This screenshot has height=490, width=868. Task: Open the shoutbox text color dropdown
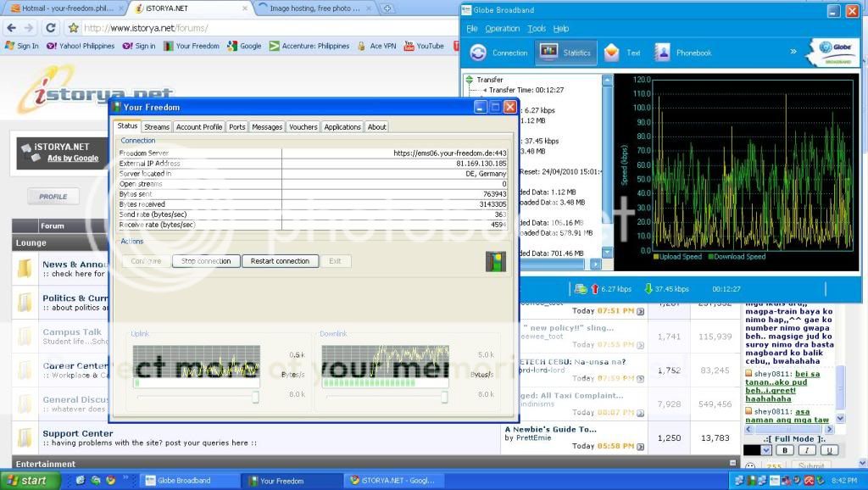(x=766, y=450)
